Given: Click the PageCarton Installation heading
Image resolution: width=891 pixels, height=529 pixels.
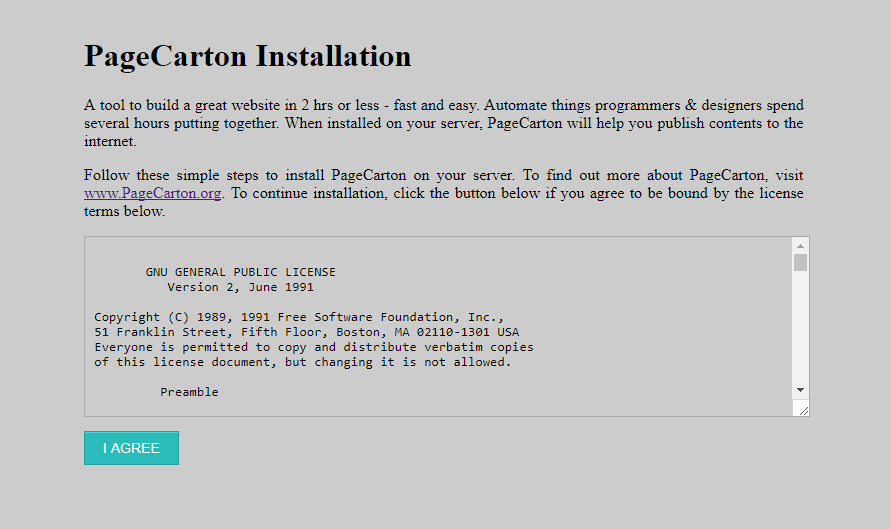Looking at the screenshot, I should [248, 56].
